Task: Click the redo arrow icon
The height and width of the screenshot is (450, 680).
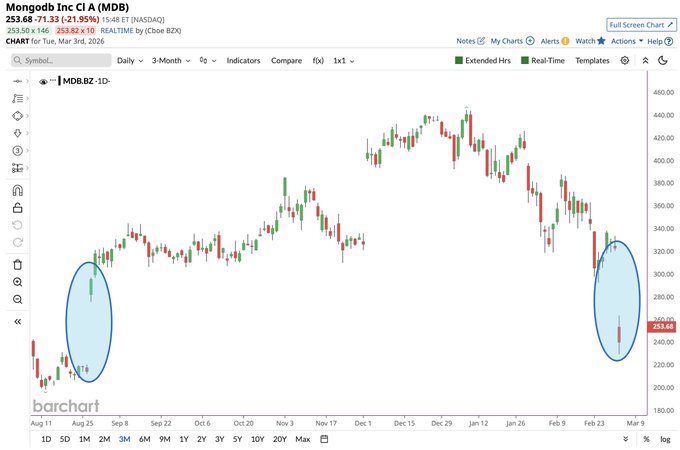Action: click(17, 242)
